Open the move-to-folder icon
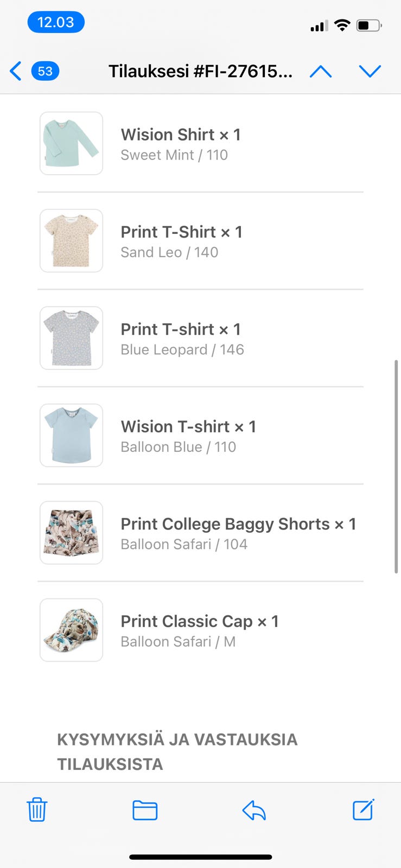The image size is (401, 868). pyautogui.click(x=145, y=810)
